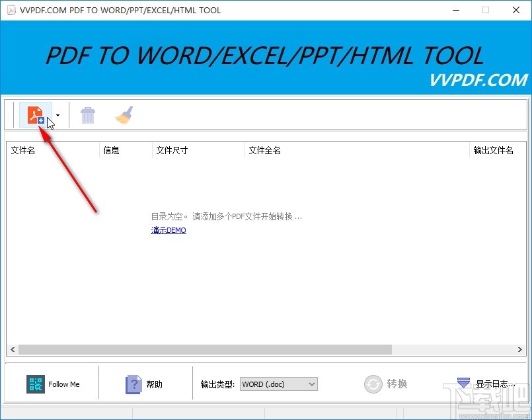Click the 文件尺寸 column header

(172, 150)
